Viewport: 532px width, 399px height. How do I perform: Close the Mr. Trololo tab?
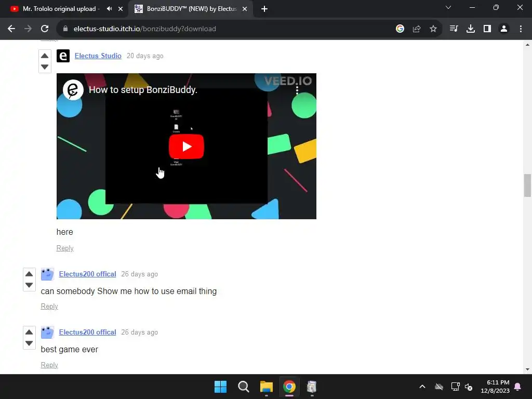121,9
